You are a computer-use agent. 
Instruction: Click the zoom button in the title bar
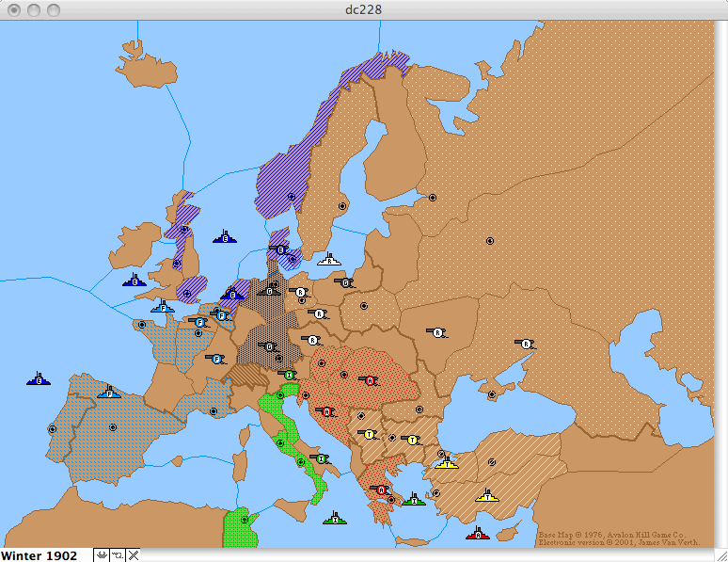click(x=54, y=9)
